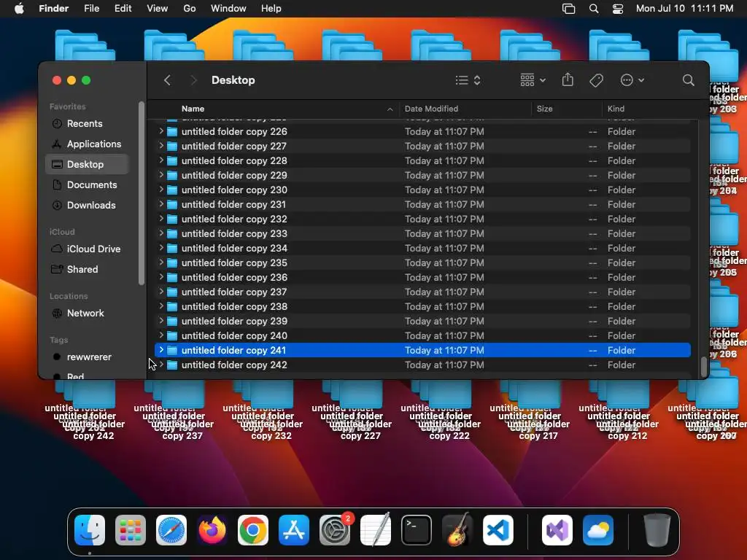
Task: Select row untitled folder copy 229
Action: [422, 175]
